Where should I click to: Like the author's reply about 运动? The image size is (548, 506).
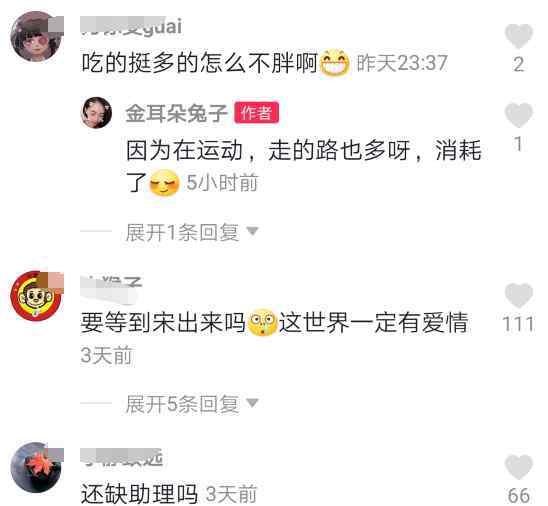click(x=519, y=115)
